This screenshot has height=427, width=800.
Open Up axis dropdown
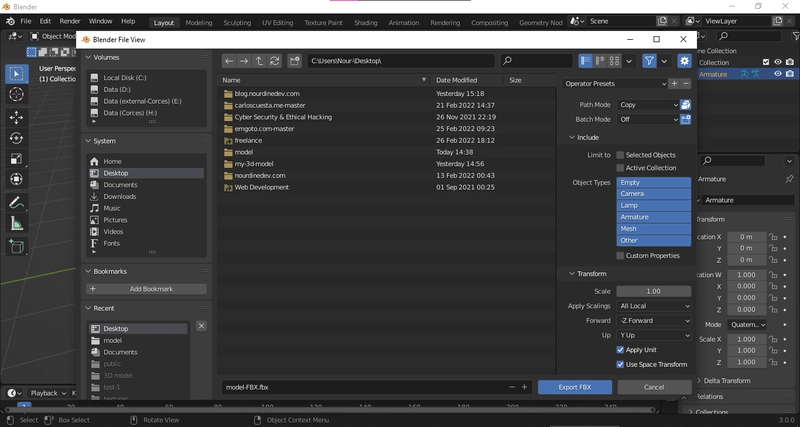(x=654, y=336)
